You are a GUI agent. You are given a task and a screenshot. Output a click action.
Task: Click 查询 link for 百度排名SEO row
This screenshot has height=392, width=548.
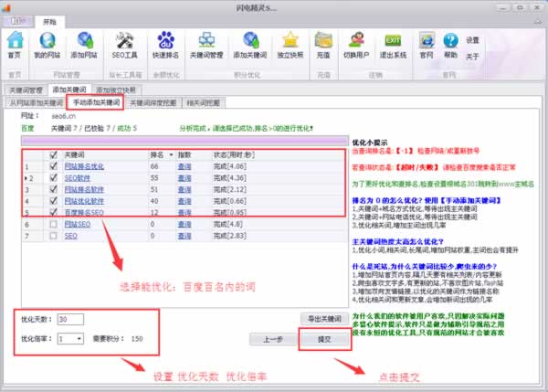(x=184, y=212)
